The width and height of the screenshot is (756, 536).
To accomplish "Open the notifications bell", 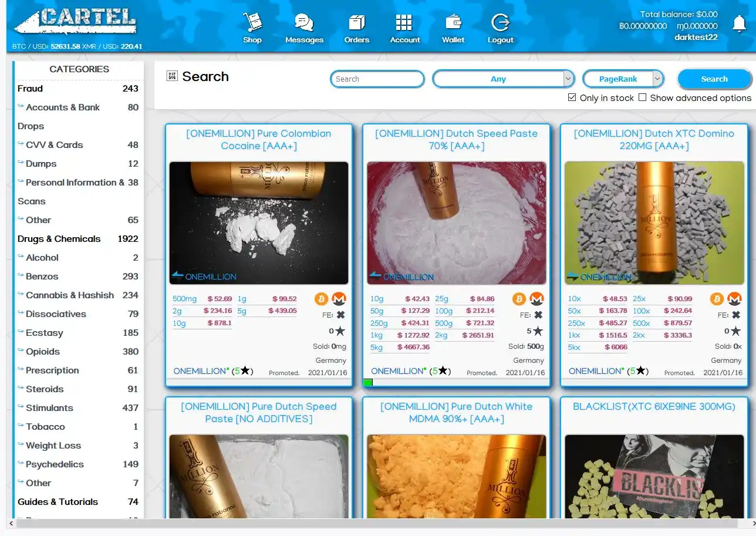I will [739, 24].
